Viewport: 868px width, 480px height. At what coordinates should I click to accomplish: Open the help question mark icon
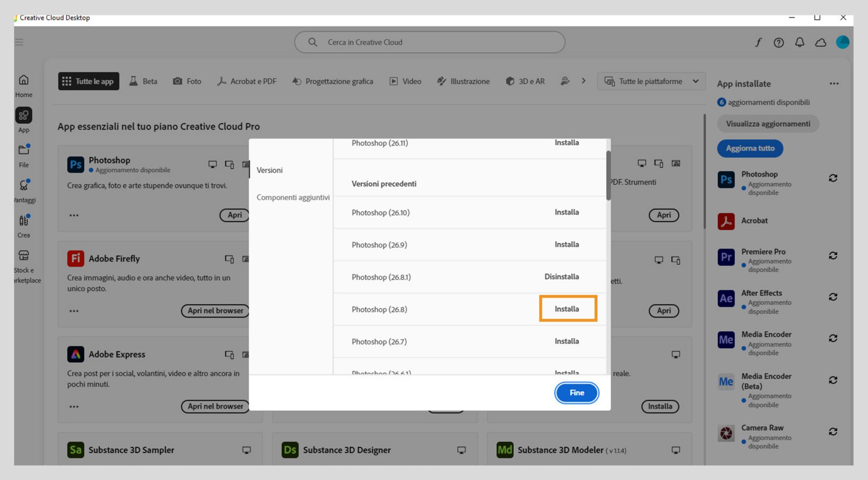(x=778, y=43)
